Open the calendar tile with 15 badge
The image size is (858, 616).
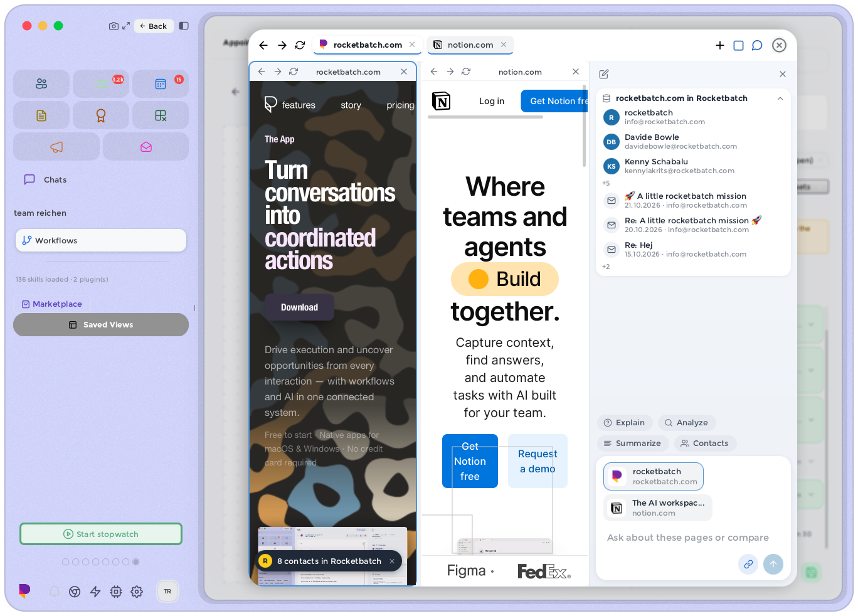(161, 83)
